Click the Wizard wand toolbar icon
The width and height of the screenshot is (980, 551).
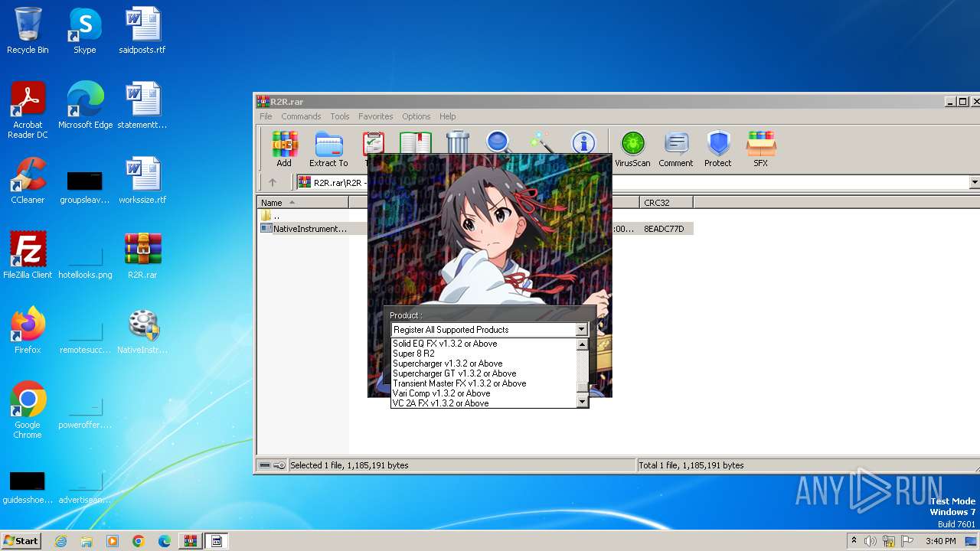pyautogui.click(x=541, y=142)
